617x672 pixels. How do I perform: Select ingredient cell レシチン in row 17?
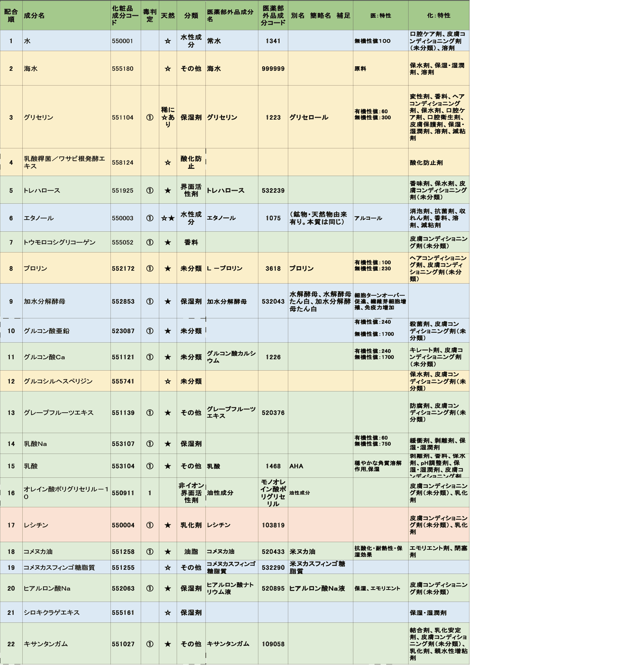click(x=67, y=525)
